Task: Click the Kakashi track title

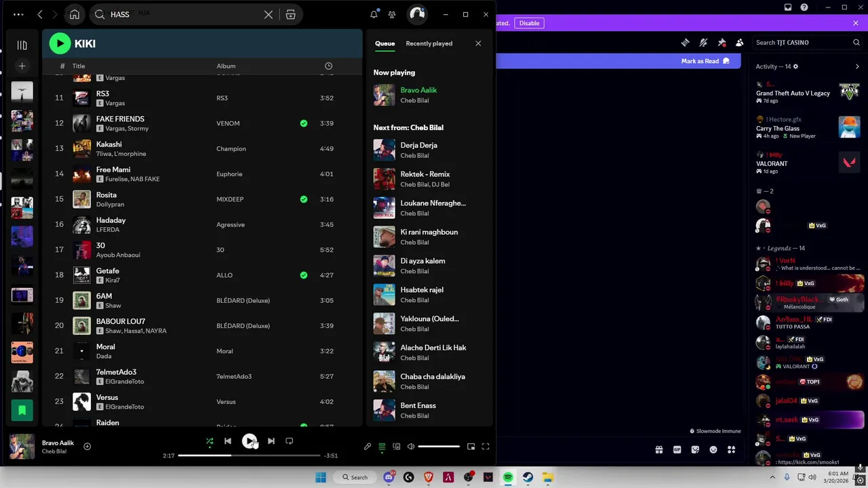Action: [109, 144]
